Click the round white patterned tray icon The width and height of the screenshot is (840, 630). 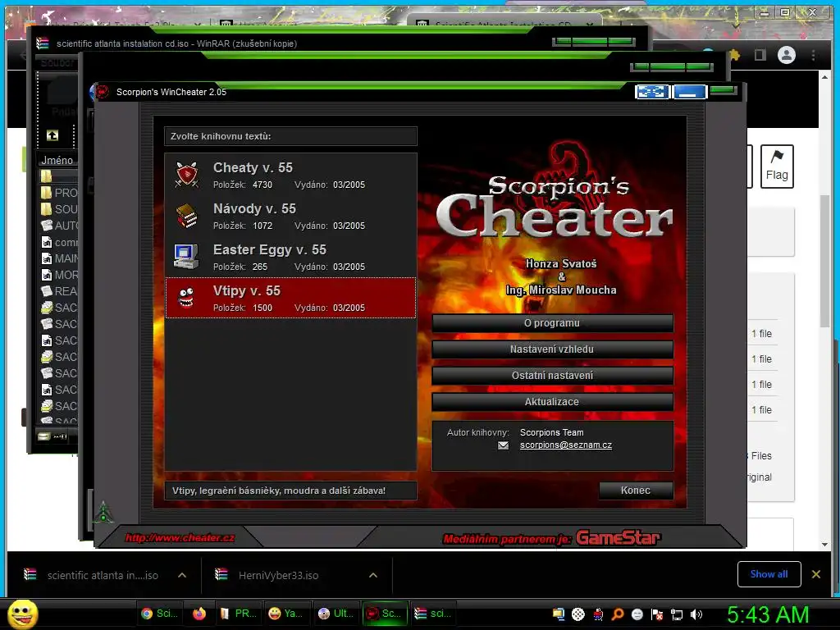pos(578,614)
